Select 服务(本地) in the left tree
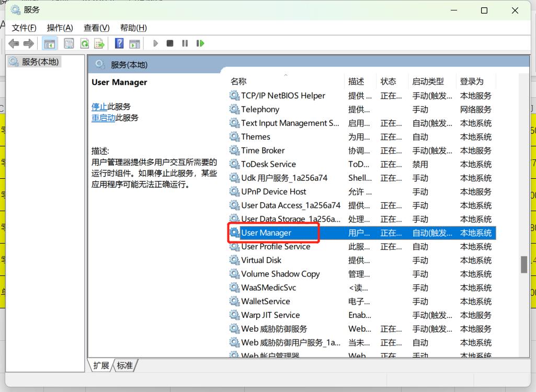536x392 pixels. point(40,62)
